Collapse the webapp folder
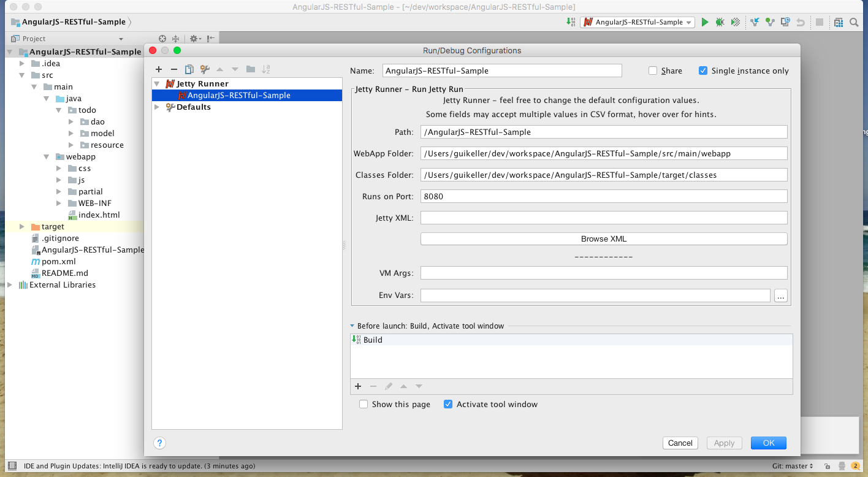This screenshot has width=868, height=477. coord(47,156)
